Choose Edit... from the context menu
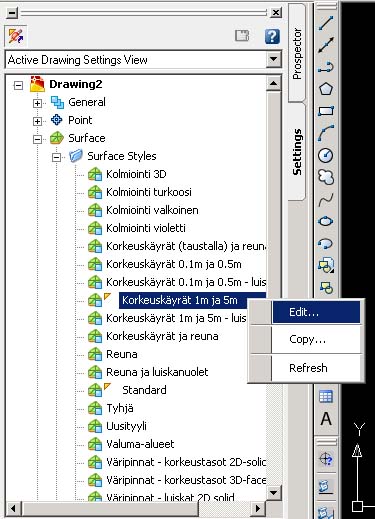The height and width of the screenshot is (519, 375). click(316, 312)
